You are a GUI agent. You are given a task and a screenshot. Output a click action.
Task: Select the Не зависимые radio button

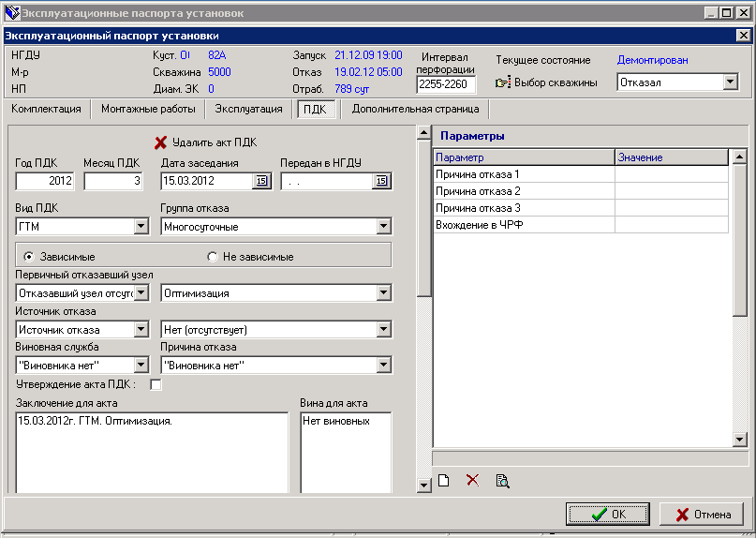click(212, 257)
